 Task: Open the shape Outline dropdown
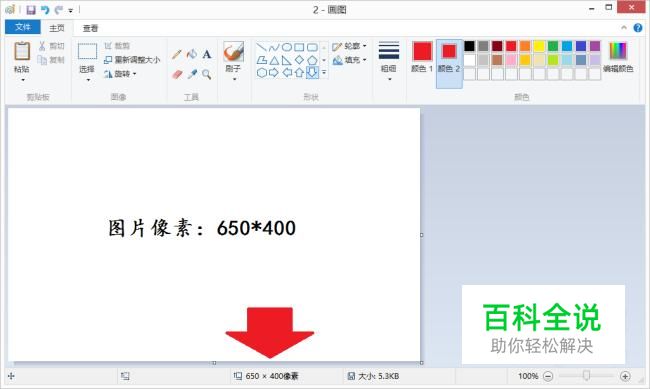click(349, 46)
